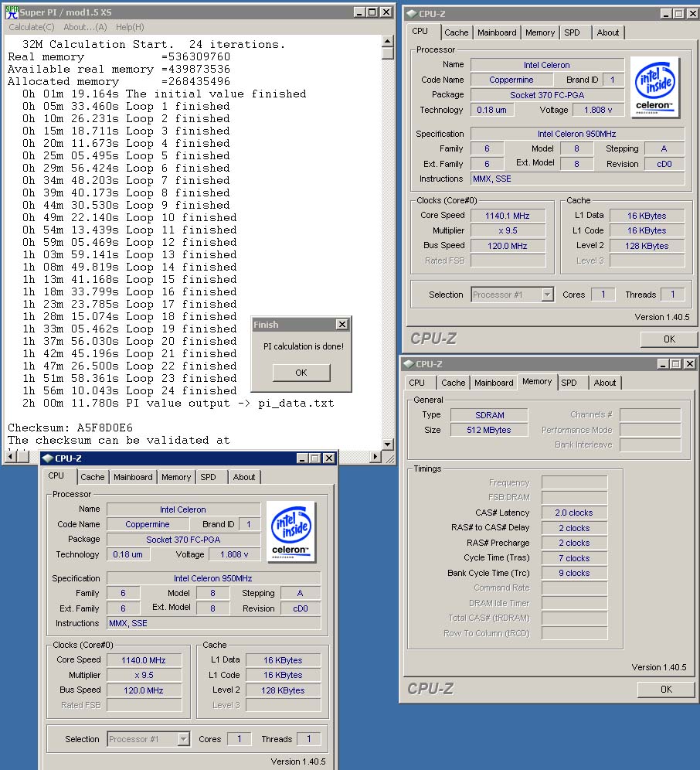The image size is (700, 770).
Task: Open Mainboard tab in bottom-left CPU-Z
Action: (x=133, y=477)
